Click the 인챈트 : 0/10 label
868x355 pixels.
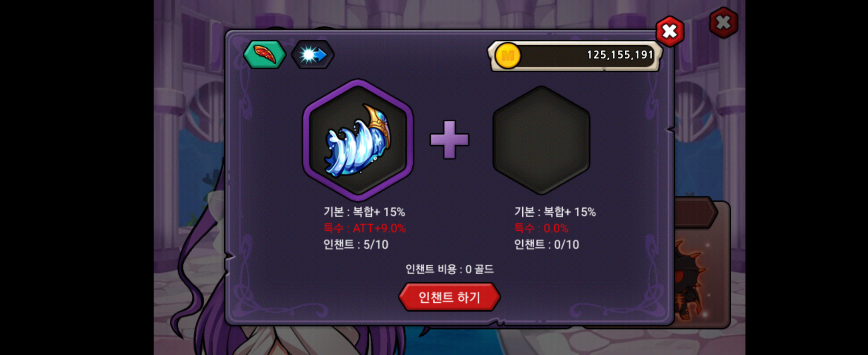546,245
